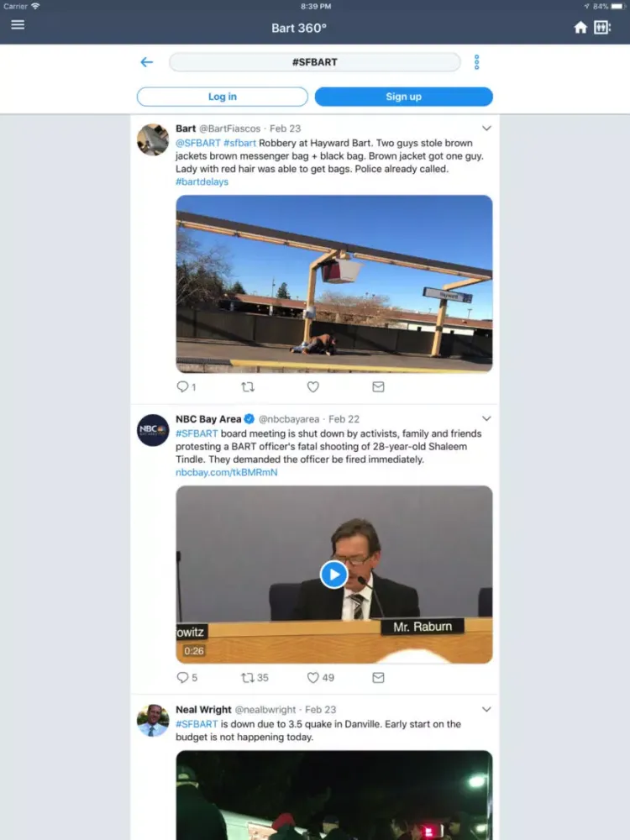
Task: Play the NBC board meeting video
Action: [333, 575]
